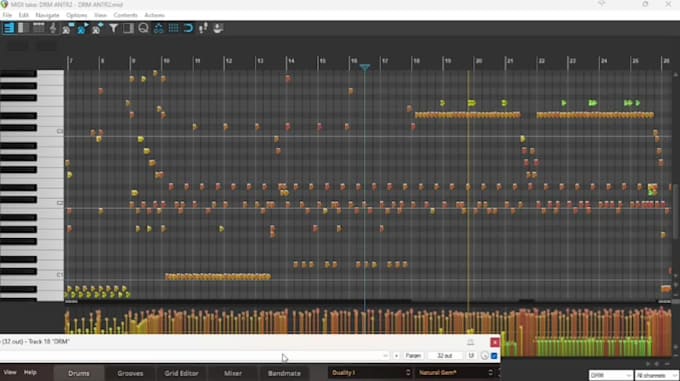
Task: Open the View menu in MIDI editor
Action: tap(100, 15)
